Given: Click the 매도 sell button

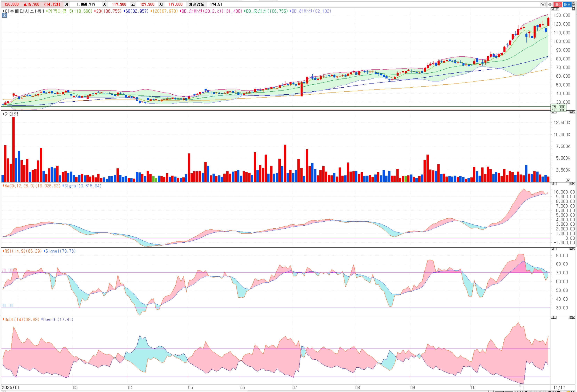Looking at the screenshot, I should pyautogui.click(x=567, y=4).
